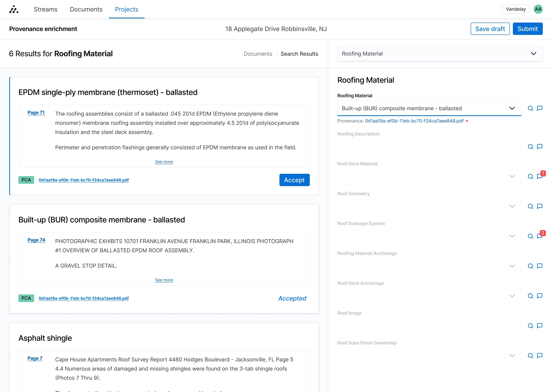The width and height of the screenshot is (552, 392).
Task: Expand top Roofing Material category dropdown
Action: pos(440,54)
